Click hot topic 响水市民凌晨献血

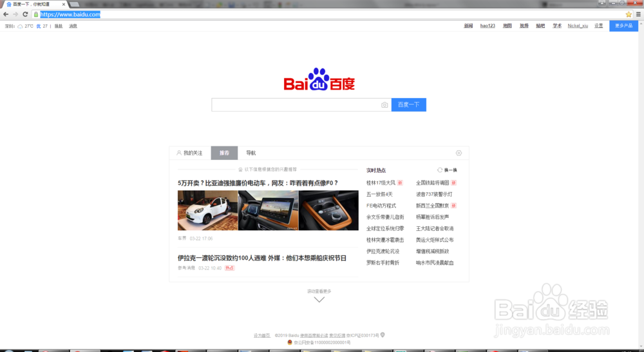point(435,262)
